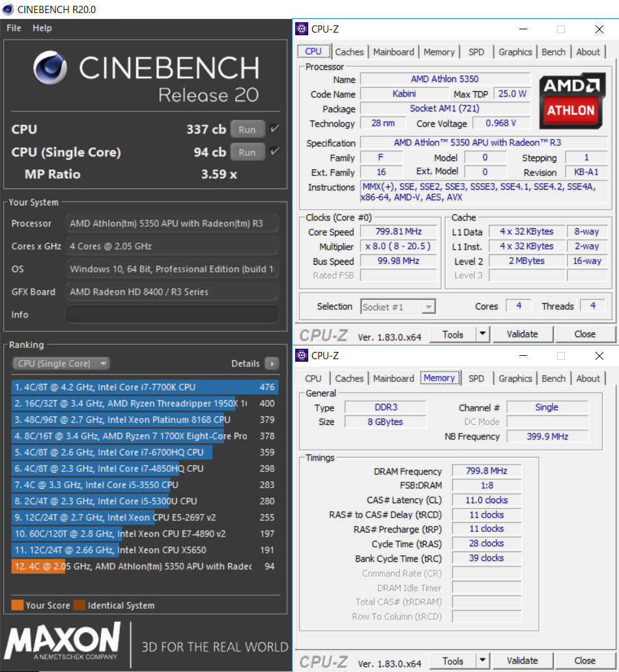This screenshot has width=619, height=672.
Task: Click Close button in bottom CPU-Z window
Action: click(x=584, y=661)
